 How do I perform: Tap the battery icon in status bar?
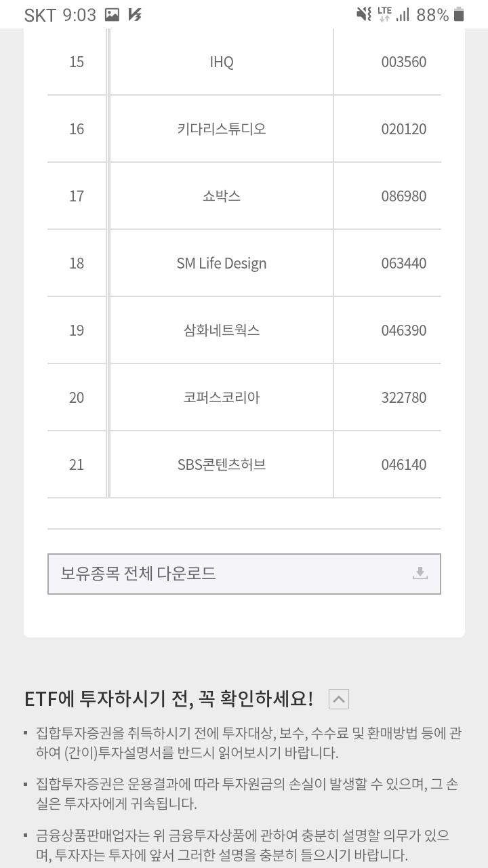(459, 14)
